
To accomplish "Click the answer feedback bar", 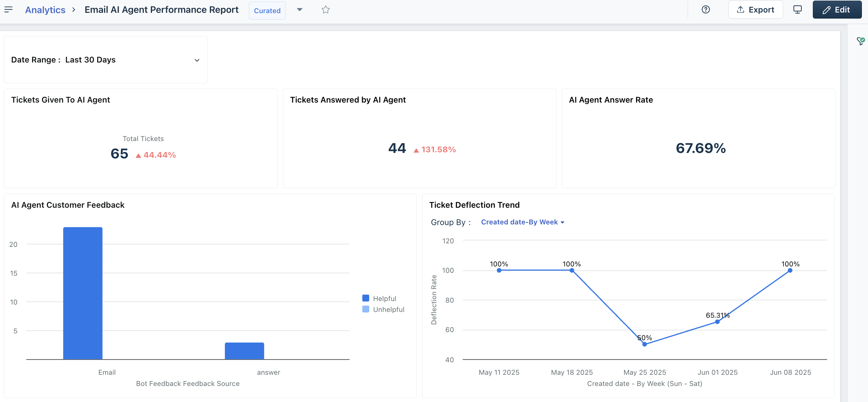I will tap(244, 350).
